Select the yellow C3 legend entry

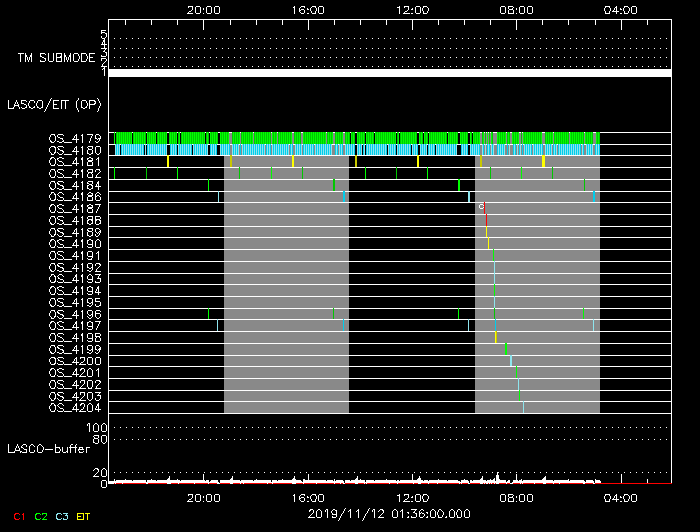63,516
